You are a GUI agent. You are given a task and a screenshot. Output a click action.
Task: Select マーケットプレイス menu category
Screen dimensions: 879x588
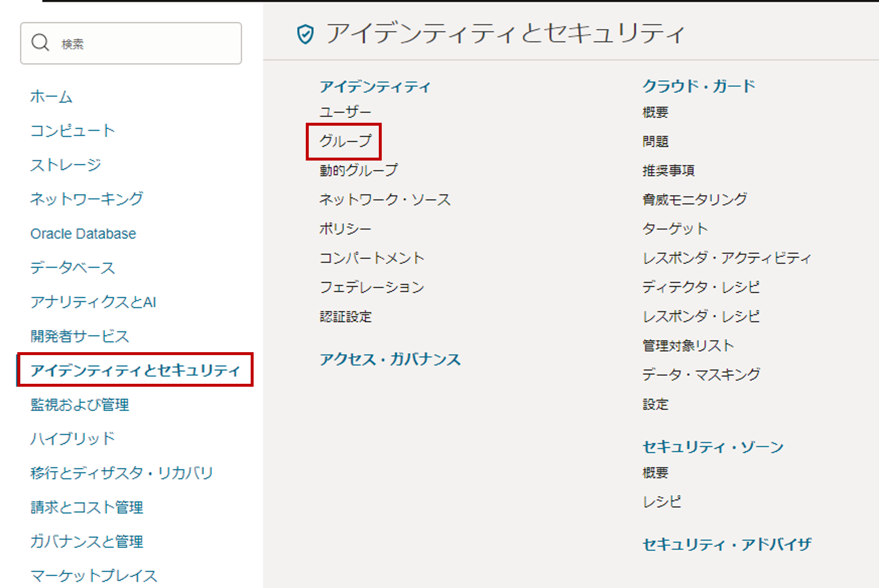pyautogui.click(x=94, y=576)
